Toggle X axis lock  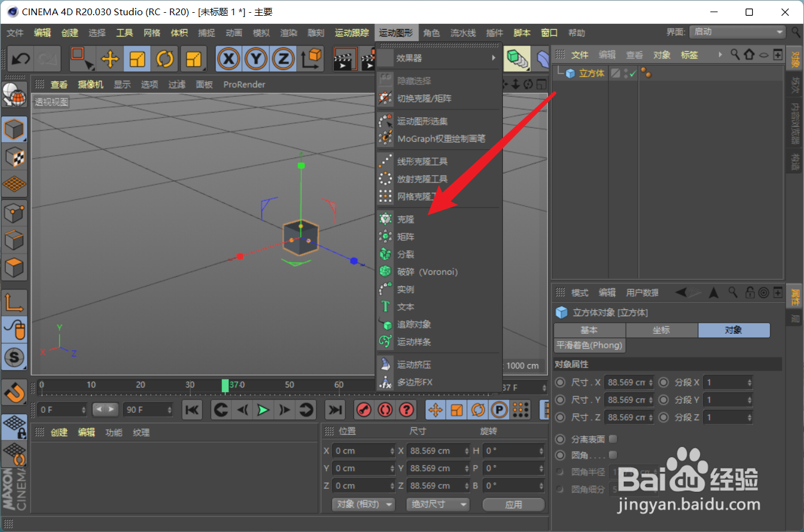[x=229, y=59]
